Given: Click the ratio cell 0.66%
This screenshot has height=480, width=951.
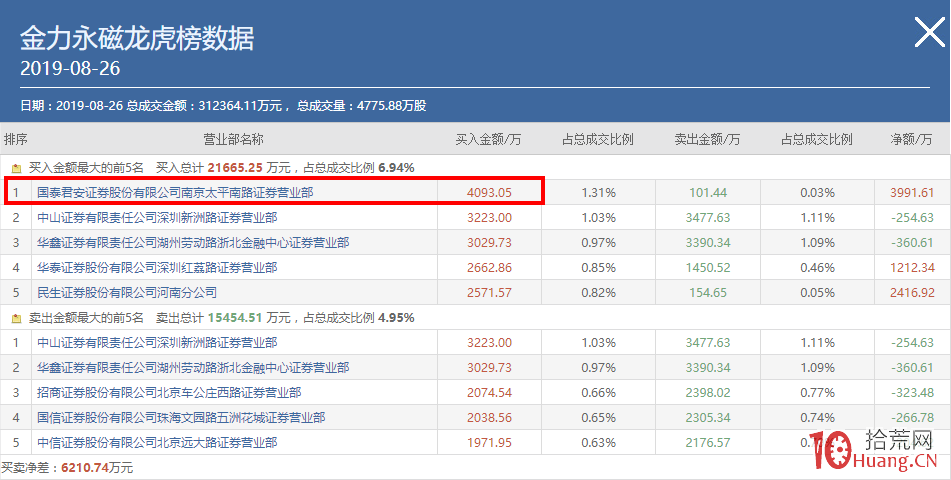Looking at the screenshot, I should point(599,393).
